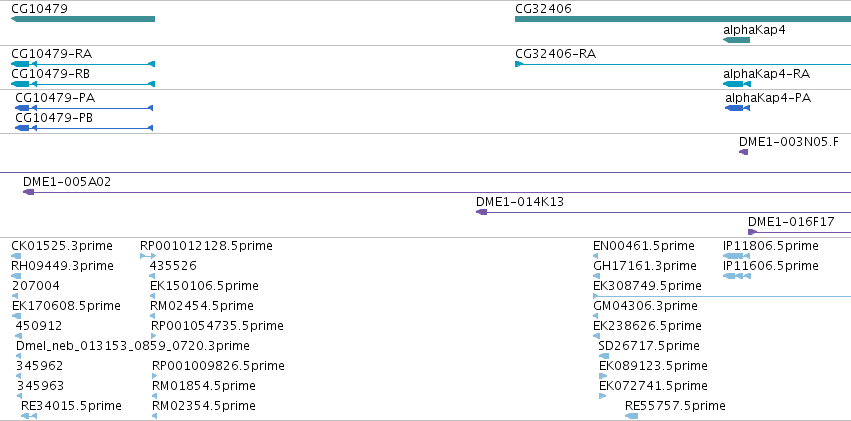Click the DME1-016F17 clone arrow
The image size is (851, 421).
point(752,232)
